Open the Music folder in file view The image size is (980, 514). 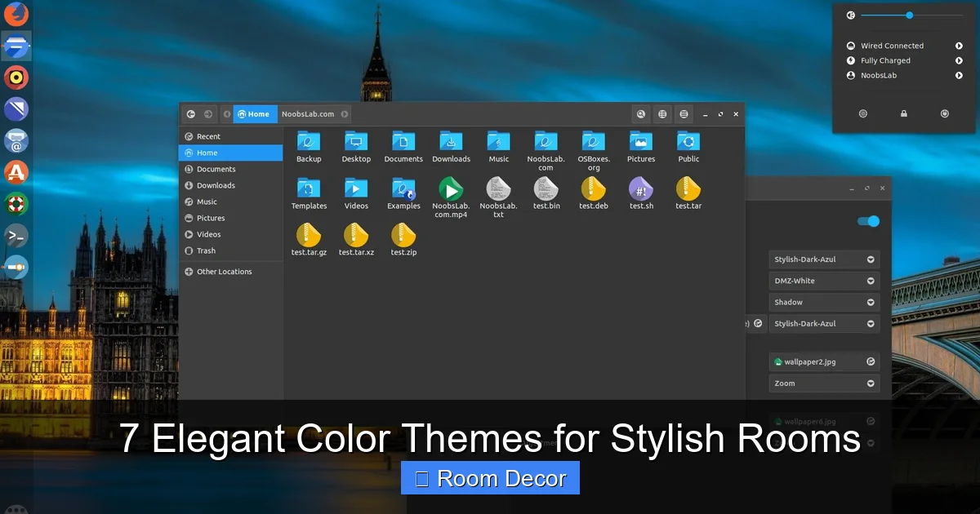pos(498,147)
